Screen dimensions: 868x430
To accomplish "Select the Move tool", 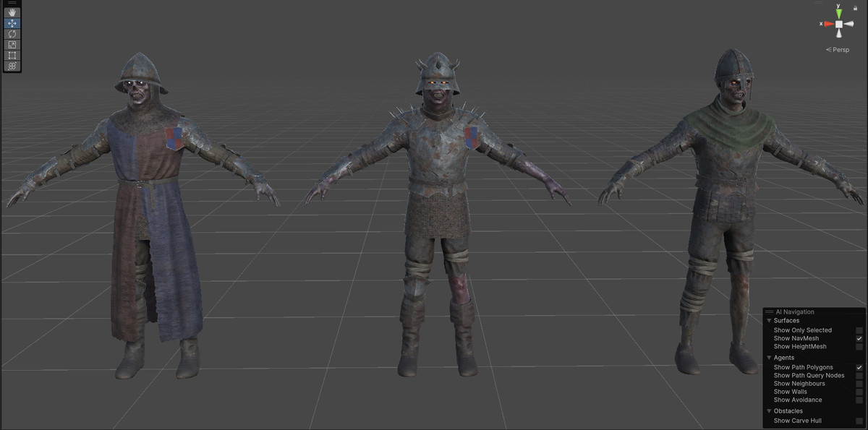I will point(12,23).
